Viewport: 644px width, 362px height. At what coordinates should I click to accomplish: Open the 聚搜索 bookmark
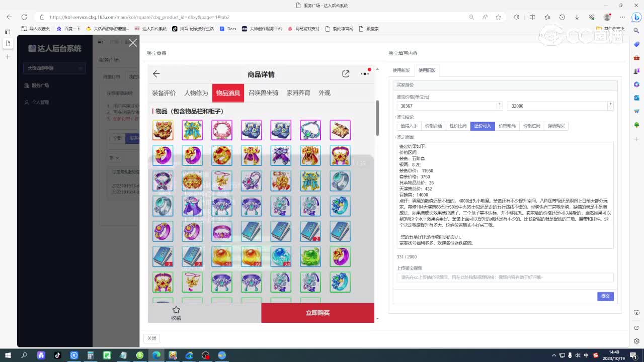[x=369, y=29]
